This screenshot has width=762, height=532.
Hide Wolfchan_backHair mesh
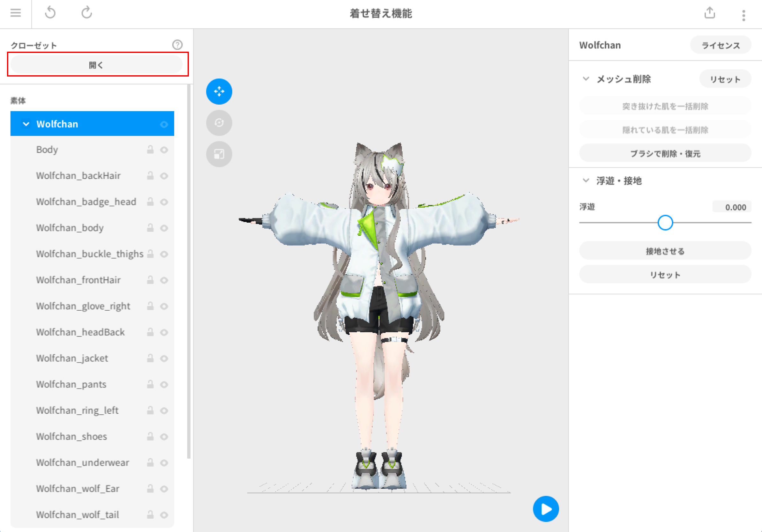[x=164, y=176]
